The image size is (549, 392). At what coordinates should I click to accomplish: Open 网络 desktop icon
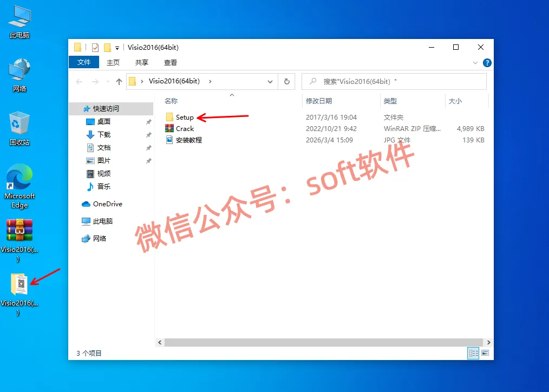19,75
